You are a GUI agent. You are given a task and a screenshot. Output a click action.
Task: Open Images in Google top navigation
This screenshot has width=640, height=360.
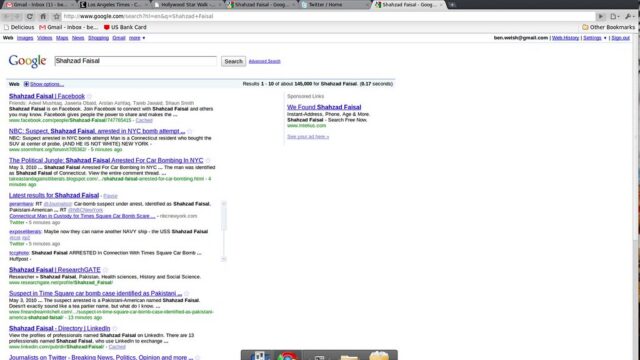click(25, 38)
